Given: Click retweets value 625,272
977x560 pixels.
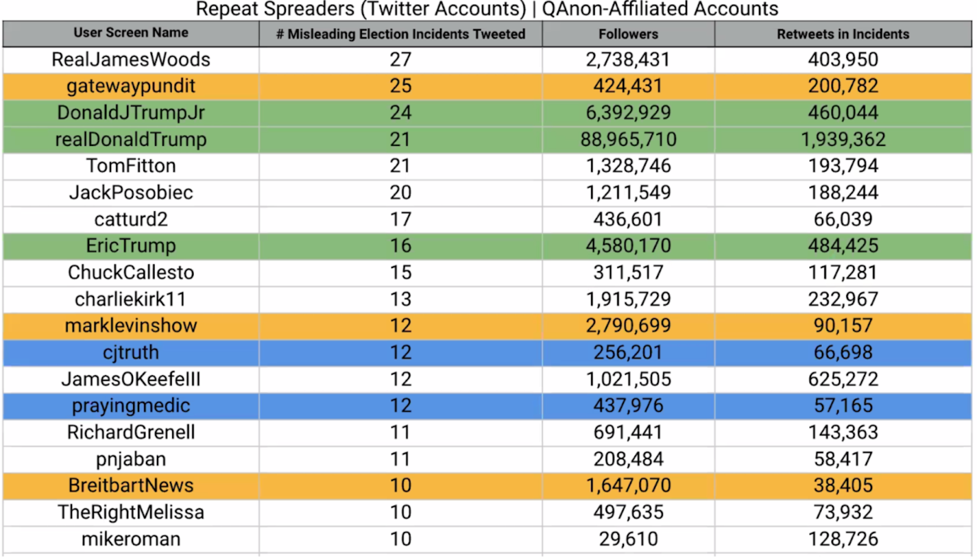Looking at the screenshot, I should (843, 379).
